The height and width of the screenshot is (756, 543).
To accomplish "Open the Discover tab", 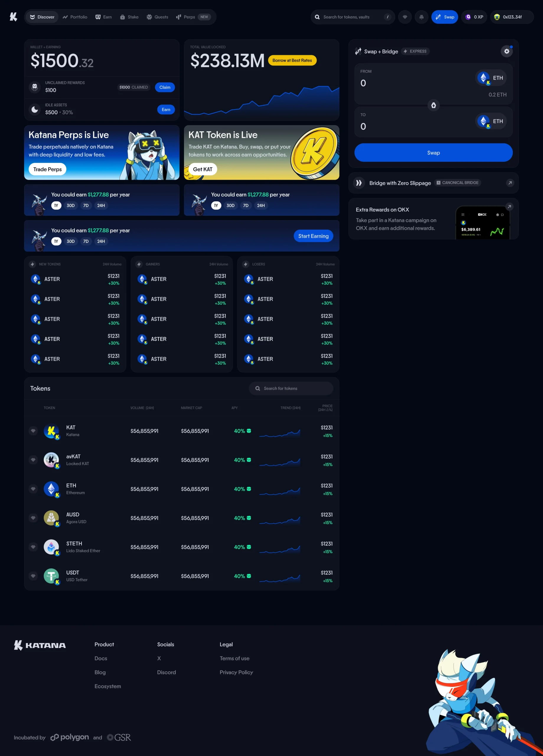I will click(x=42, y=17).
